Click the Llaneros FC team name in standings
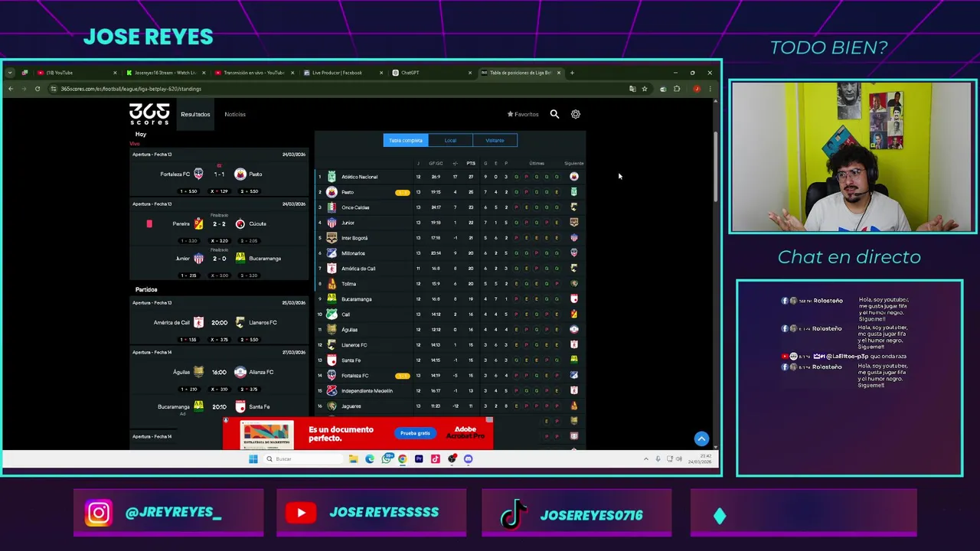The width and height of the screenshot is (980, 551). pos(354,345)
